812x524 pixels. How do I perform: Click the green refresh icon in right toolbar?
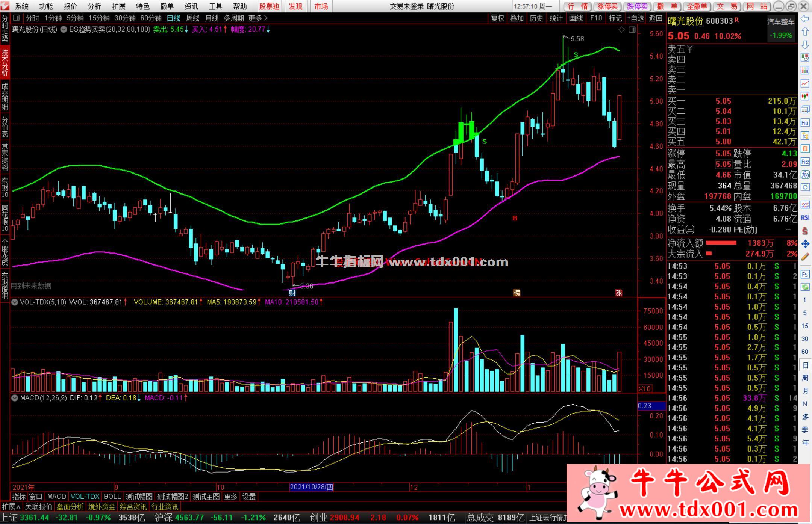point(805,287)
